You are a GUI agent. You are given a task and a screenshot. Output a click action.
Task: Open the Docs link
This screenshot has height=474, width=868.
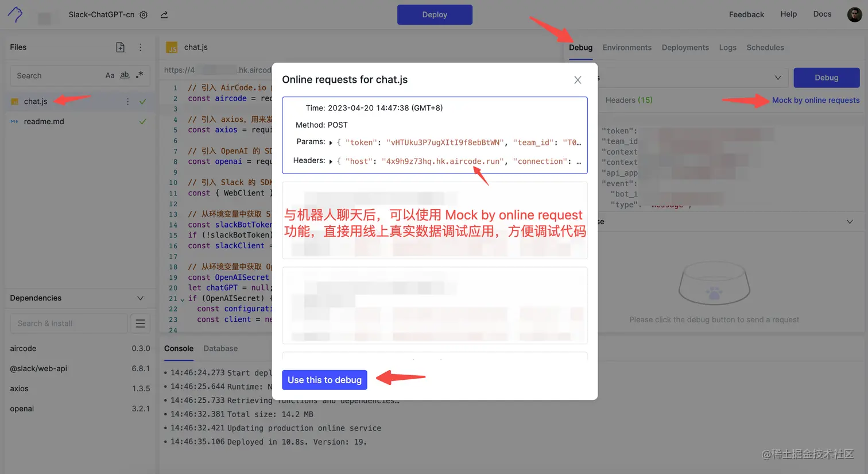click(822, 14)
